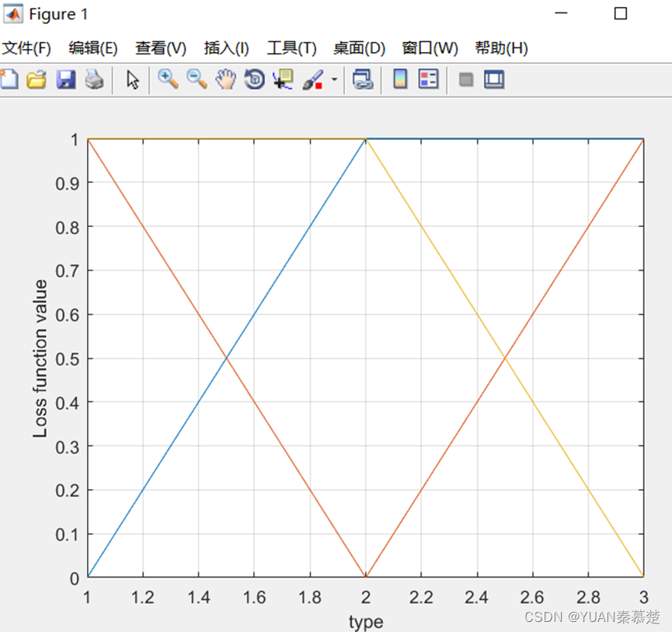Click the x-axis tick label 2.4

pyautogui.click(x=476, y=597)
